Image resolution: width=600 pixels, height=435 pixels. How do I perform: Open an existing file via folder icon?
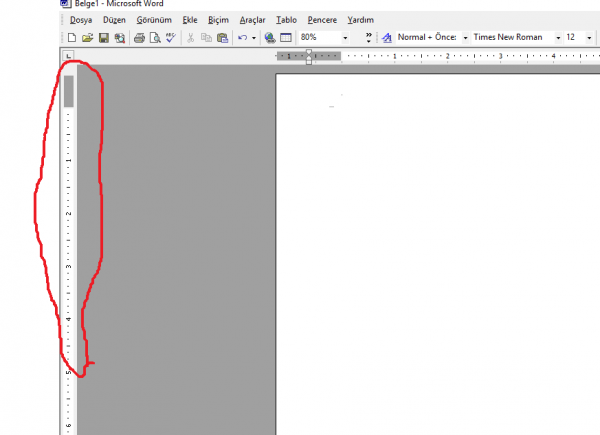(88, 37)
